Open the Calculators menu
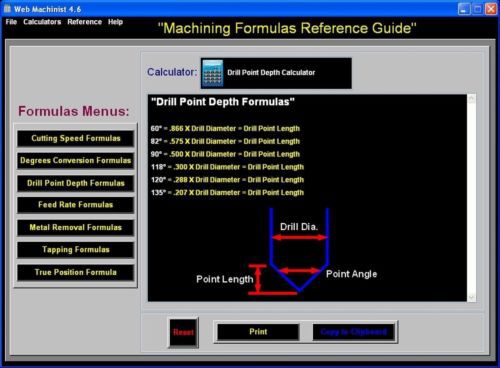 [x=42, y=22]
